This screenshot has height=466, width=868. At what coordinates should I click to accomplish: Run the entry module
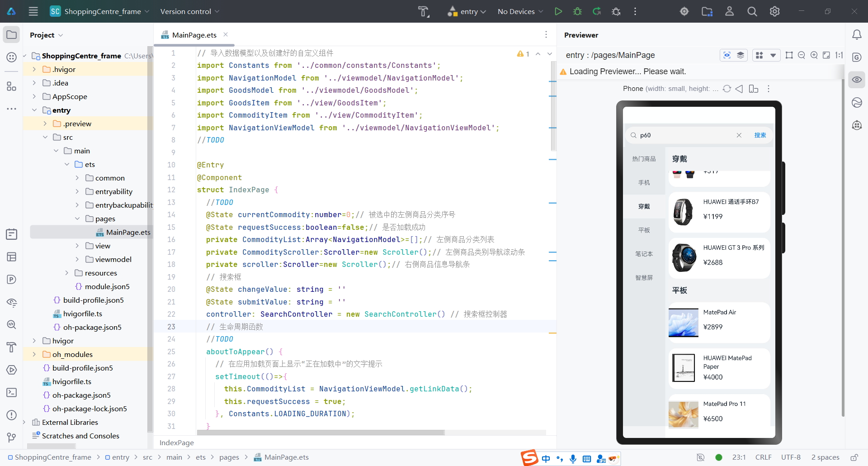coord(558,11)
